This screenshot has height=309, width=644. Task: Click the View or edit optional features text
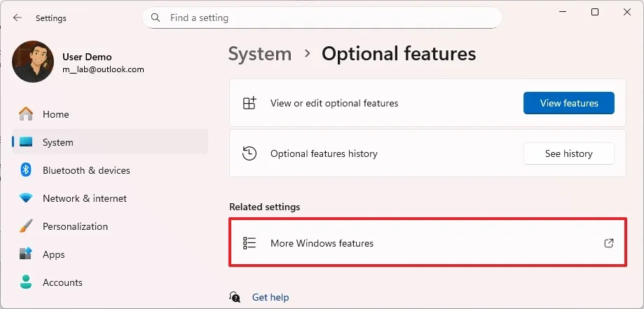coord(334,103)
